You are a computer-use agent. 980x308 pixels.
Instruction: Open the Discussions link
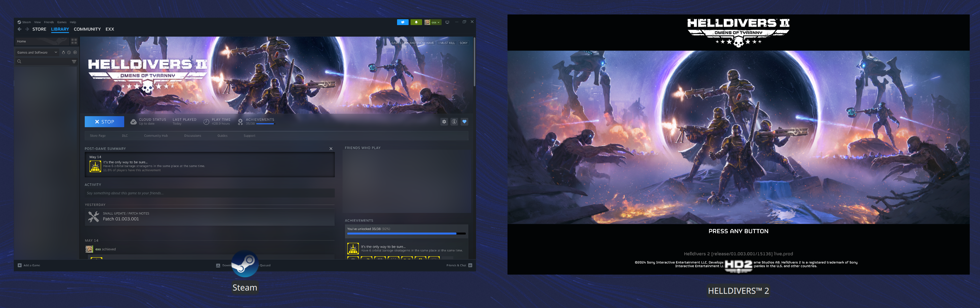[193, 136]
